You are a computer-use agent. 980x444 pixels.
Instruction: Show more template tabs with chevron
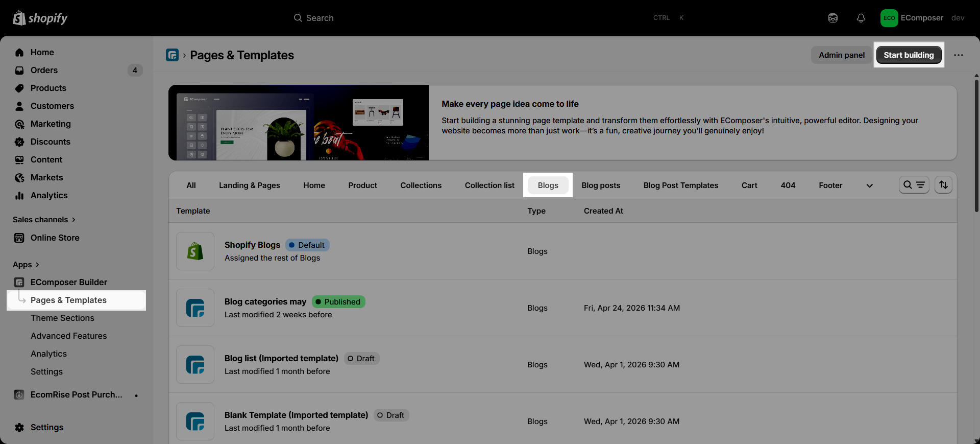point(870,185)
